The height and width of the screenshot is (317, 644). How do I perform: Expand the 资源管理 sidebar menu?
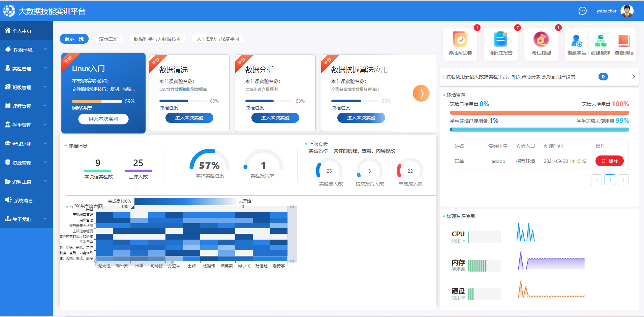(26, 163)
